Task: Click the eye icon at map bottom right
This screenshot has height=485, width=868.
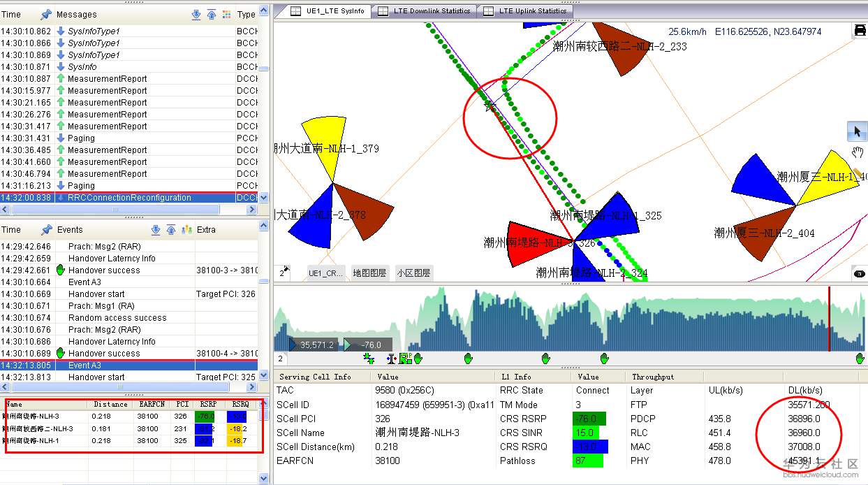Action: pyautogui.click(x=860, y=273)
